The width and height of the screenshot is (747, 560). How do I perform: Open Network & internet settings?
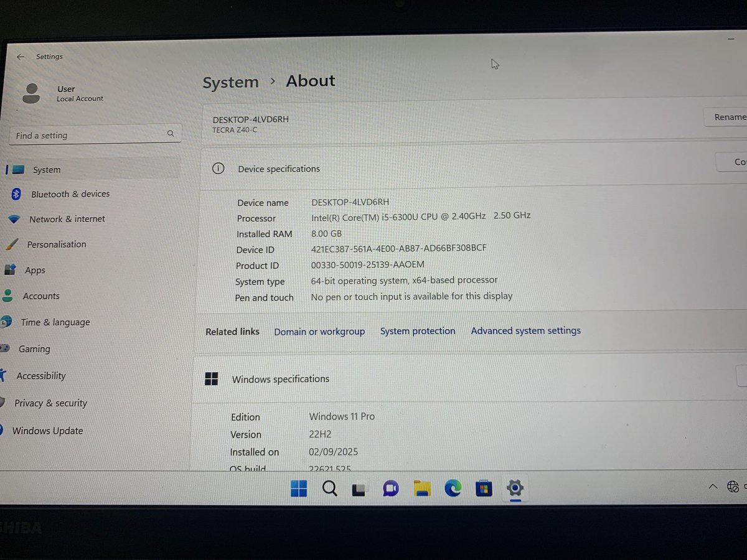(x=67, y=219)
